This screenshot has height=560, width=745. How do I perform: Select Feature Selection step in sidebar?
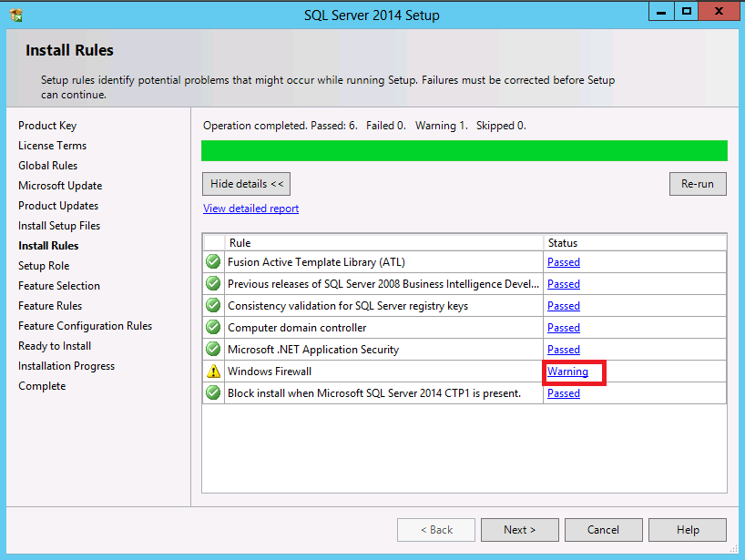[x=59, y=285]
